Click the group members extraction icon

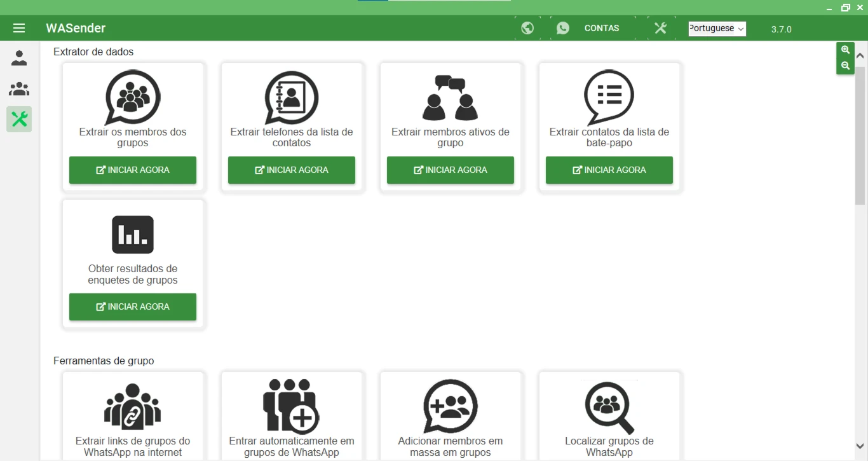pyautogui.click(x=133, y=97)
